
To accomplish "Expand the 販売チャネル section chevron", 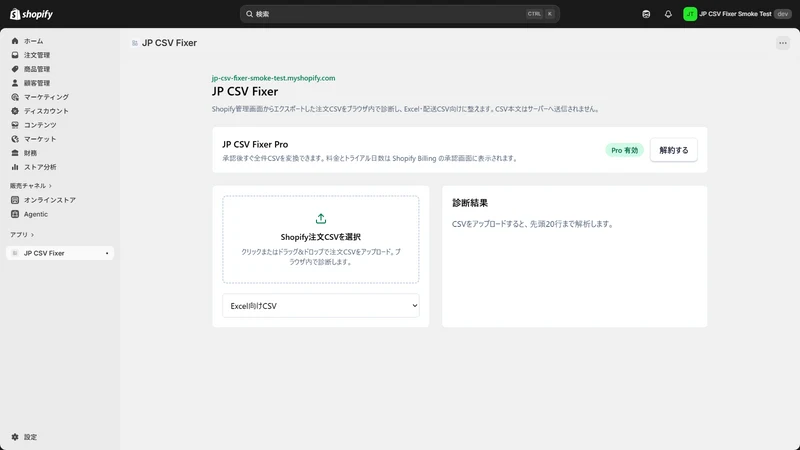I will [x=50, y=186].
